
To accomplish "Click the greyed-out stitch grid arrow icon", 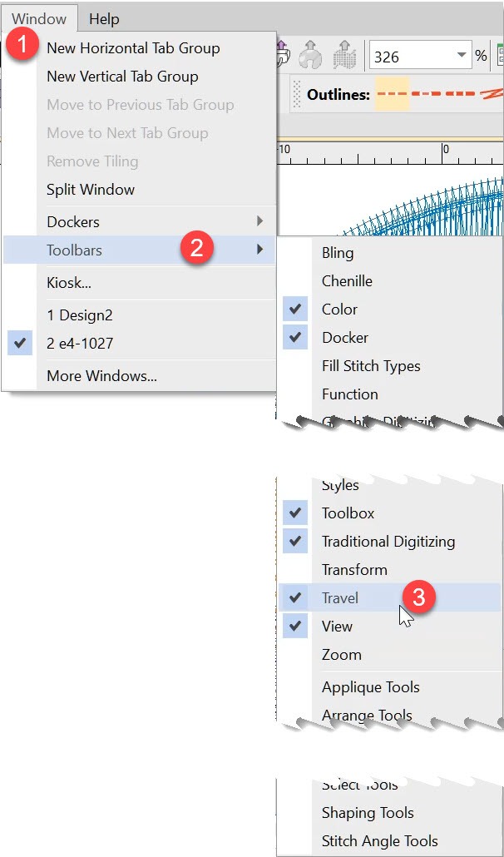I will point(344,55).
